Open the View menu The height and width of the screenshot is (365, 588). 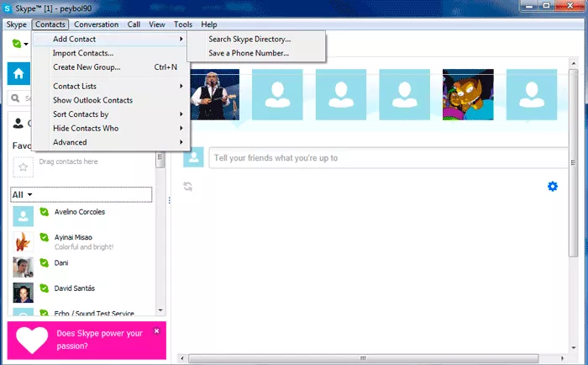point(157,24)
